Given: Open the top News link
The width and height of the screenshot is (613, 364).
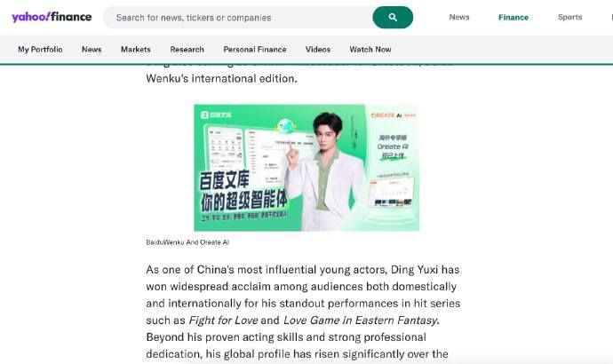Looking at the screenshot, I should (x=459, y=17).
